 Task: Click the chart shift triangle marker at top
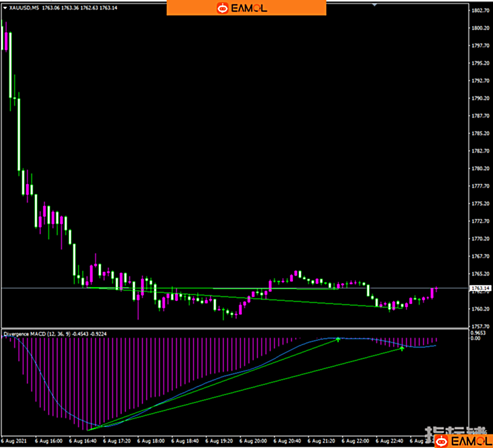coord(375,4)
